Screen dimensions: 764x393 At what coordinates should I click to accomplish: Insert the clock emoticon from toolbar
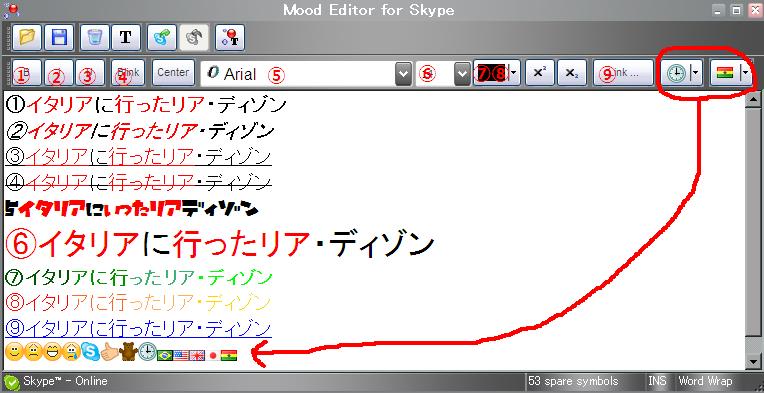(x=675, y=74)
